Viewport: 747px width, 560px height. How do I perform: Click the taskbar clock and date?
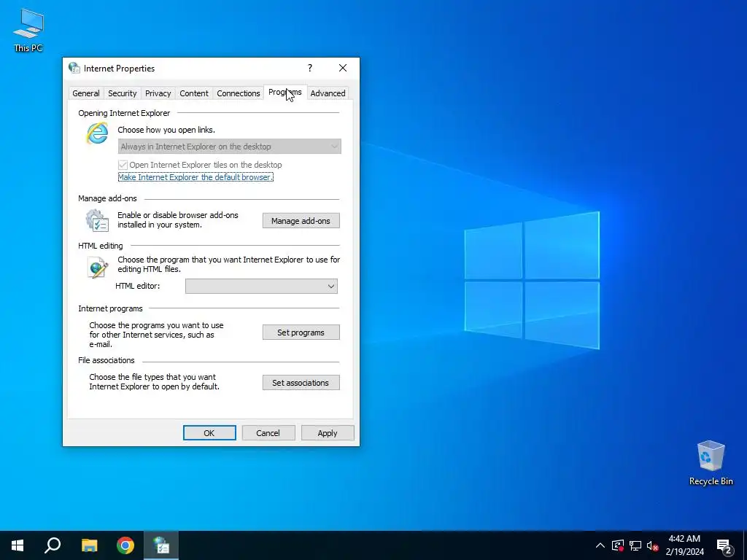pyautogui.click(x=684, y=545)
